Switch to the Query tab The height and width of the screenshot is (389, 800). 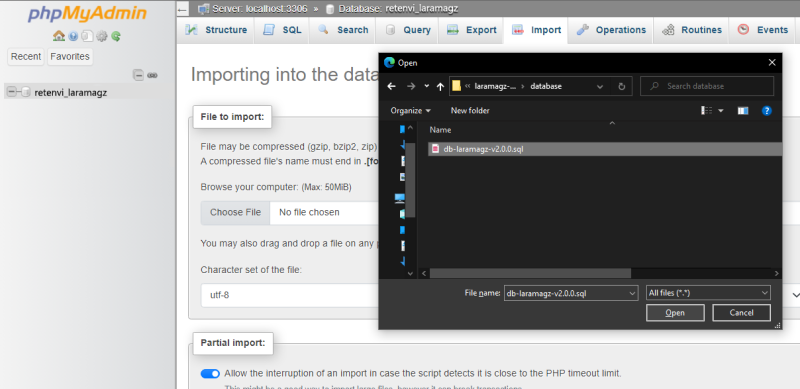click(x=408, y=30)
